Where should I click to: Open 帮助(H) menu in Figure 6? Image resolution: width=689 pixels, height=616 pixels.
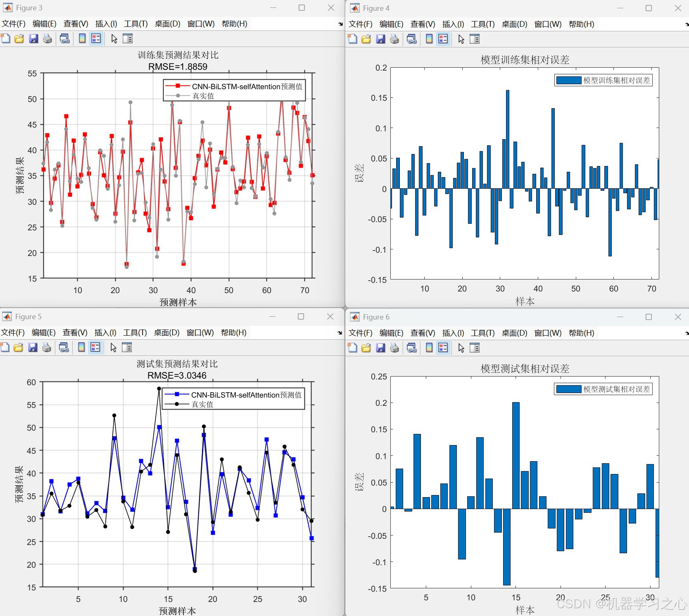pyautogui.click(x=581, y=333)
